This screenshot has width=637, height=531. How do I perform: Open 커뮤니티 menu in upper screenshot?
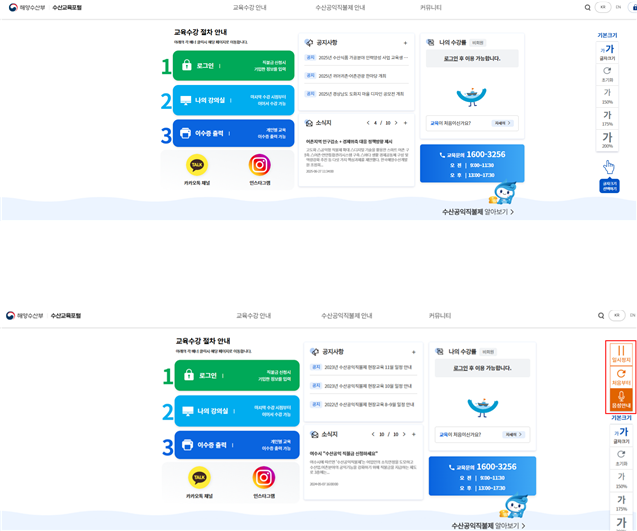431,7
